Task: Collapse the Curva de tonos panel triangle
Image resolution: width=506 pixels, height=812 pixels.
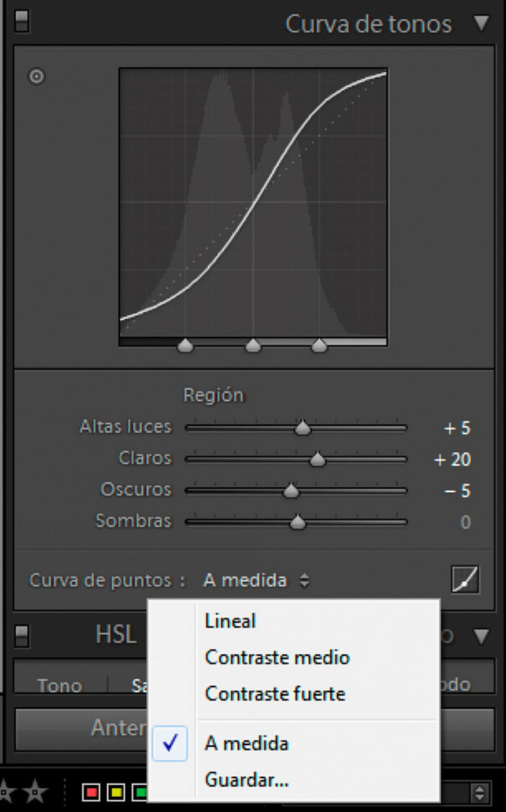Action: coord(481,23)
